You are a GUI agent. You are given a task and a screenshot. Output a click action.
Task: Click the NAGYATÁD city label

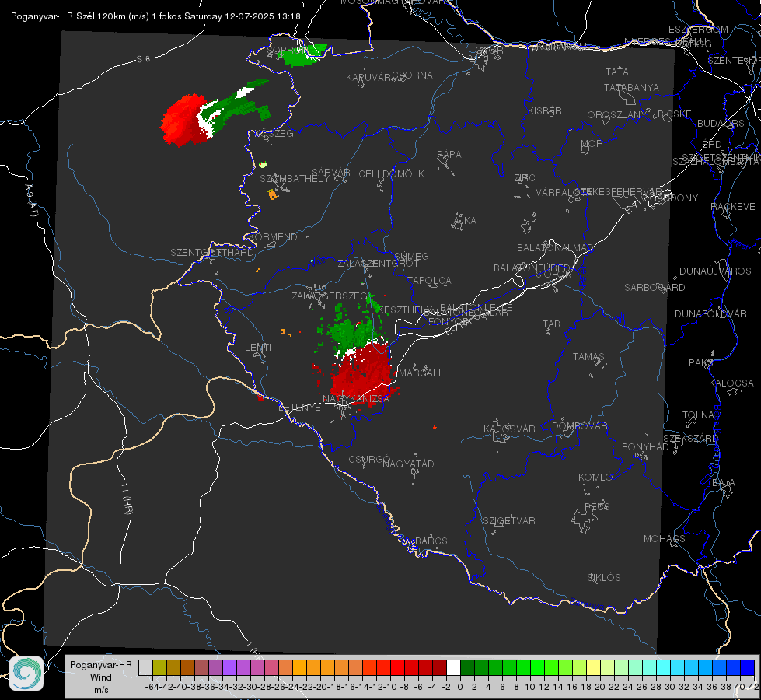pos(408,464)
